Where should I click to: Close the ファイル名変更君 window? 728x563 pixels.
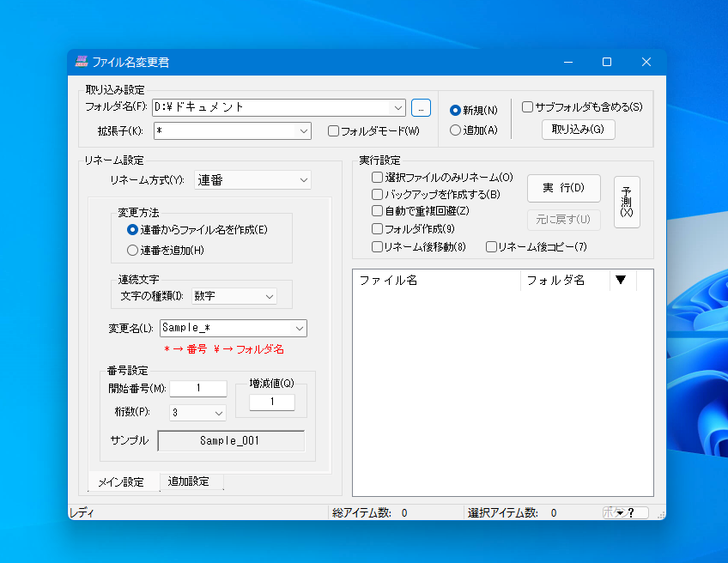click(x=646, y=62)
